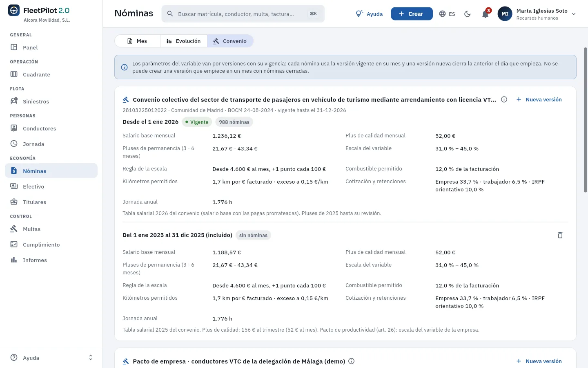Click the search magnifier icon
588x368 pixels.
tap(170, 14)
